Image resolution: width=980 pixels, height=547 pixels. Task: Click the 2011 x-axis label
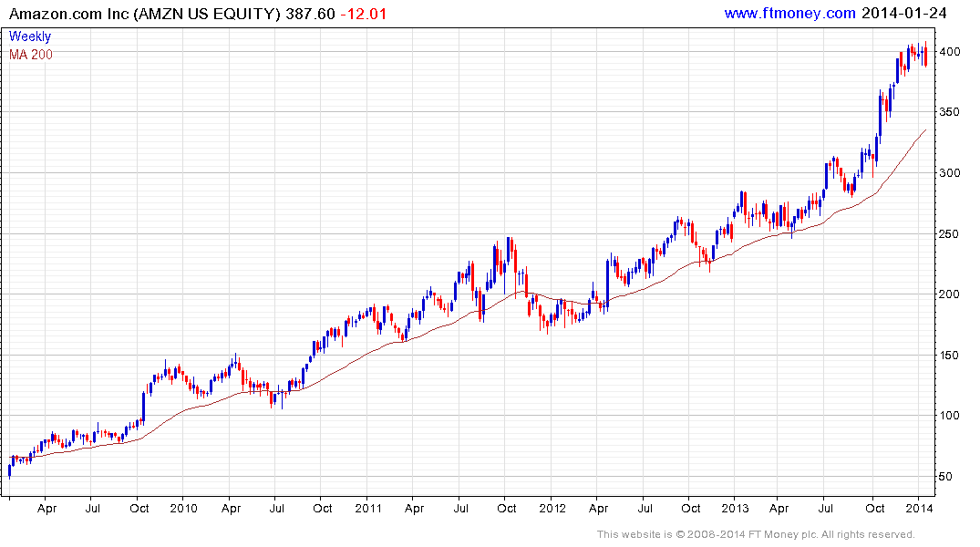pos(368,508)
